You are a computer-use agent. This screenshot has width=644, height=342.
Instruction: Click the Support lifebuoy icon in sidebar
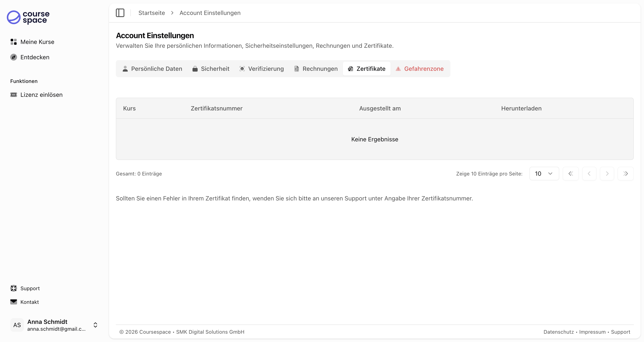[13, 288]
